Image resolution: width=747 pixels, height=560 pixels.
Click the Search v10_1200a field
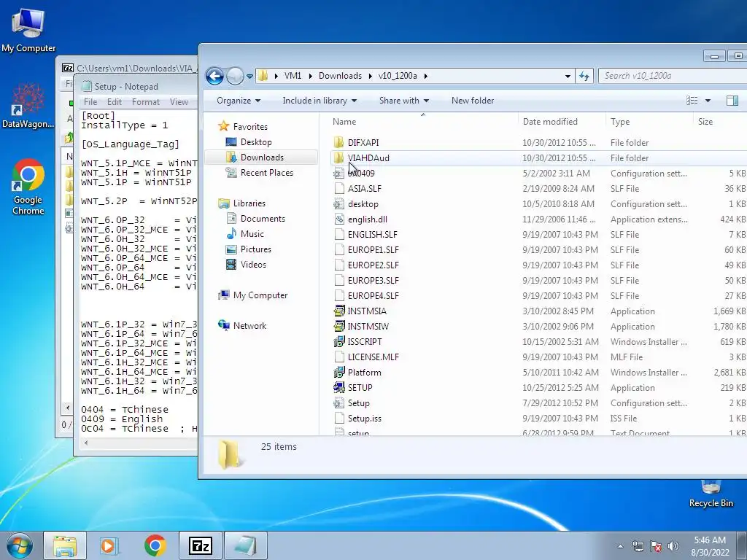672,76
